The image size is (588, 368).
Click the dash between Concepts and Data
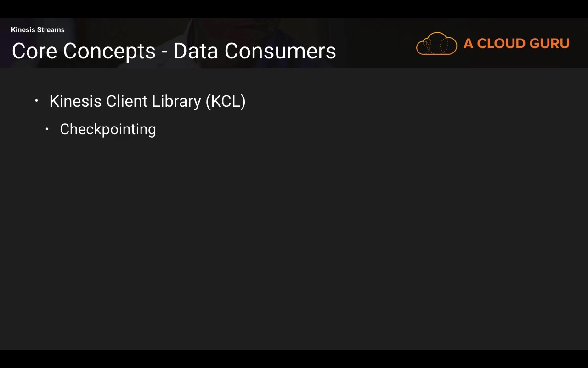click(164, 52)
